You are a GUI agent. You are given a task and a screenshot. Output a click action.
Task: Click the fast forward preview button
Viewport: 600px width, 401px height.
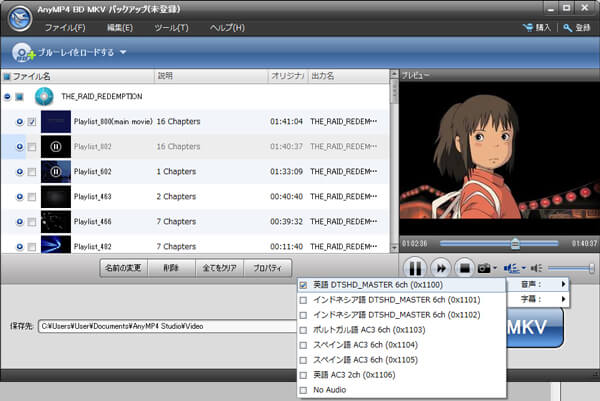tap(441, 268)
